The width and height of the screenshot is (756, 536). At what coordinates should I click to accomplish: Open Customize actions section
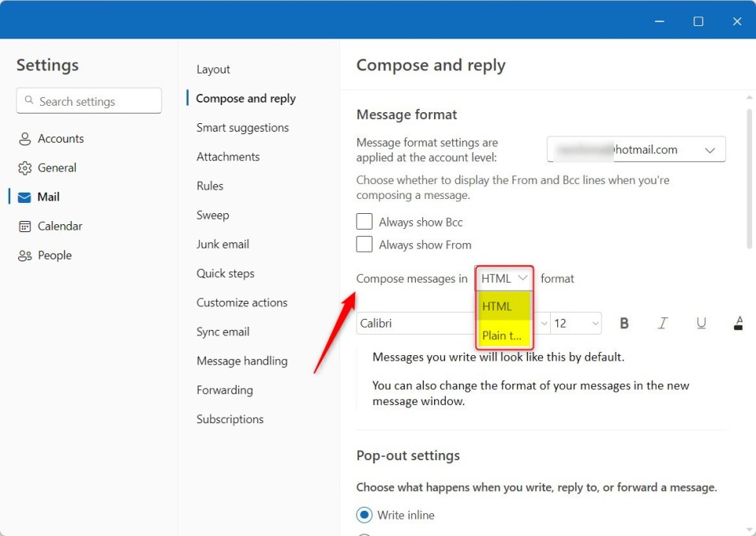(242, 302)
